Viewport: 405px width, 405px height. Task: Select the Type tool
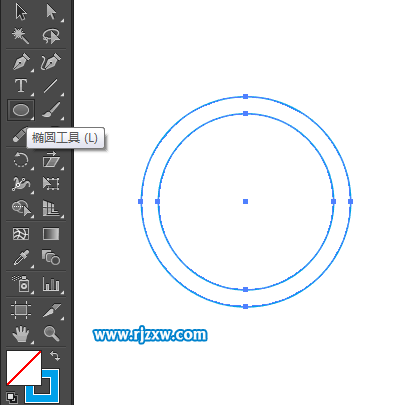(21, 86)
